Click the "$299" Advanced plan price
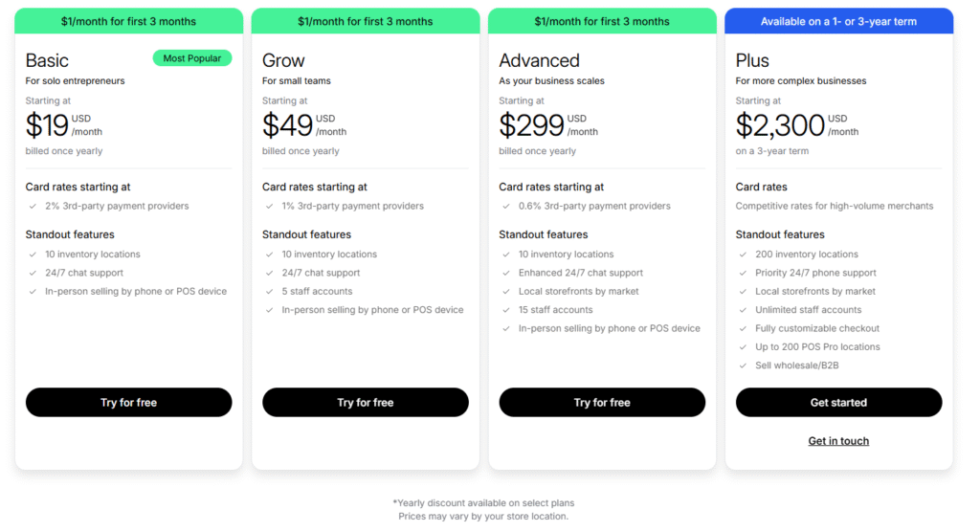The height and width of the screenshot is (532, 980). click(x=530, y=125)
